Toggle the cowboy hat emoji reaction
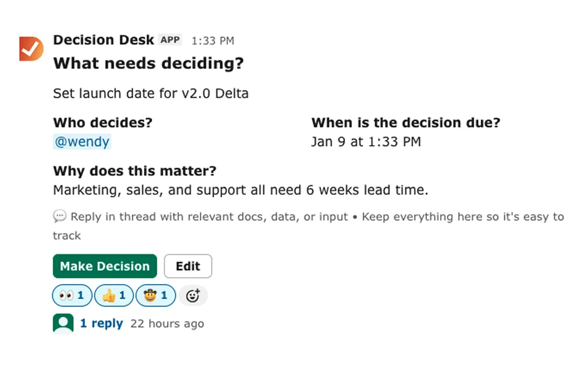The width and height of the screenshot is (588, 368). point(156,296)
